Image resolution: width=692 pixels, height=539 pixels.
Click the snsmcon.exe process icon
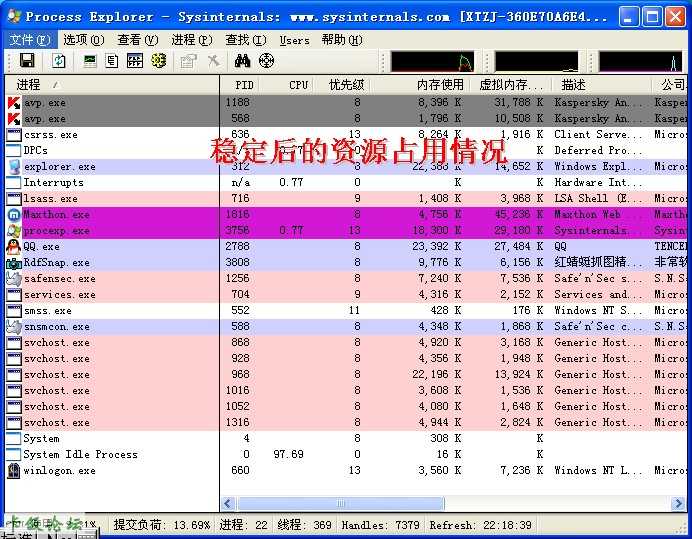coord(14,327)
